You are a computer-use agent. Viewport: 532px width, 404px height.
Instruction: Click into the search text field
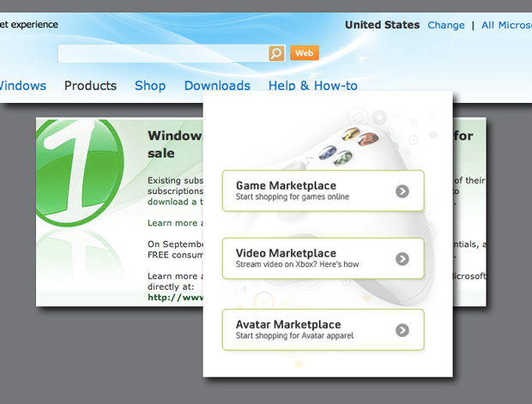pyautogui.click(x=163, y=53)
